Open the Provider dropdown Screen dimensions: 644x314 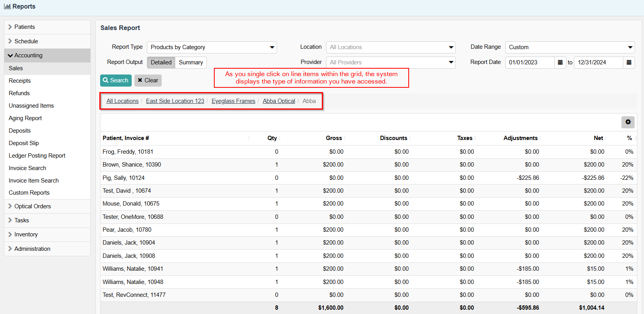pos(390,62)
